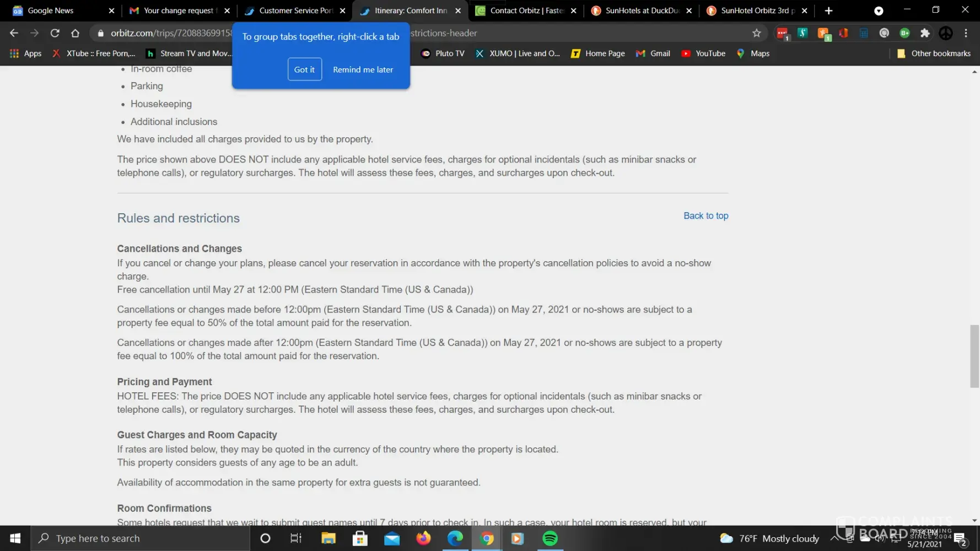980x551 pixels.
Task: Go back to the previous page
Action: coord(14,33)
